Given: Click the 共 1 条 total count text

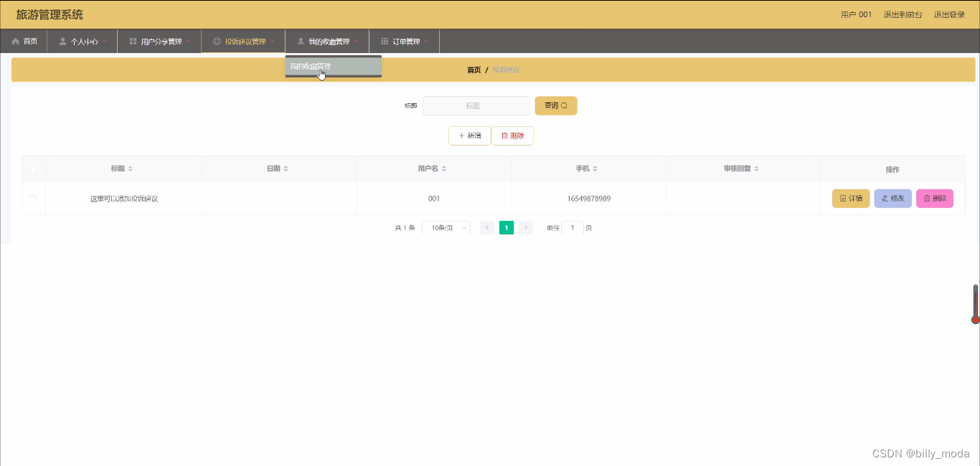Looking at the screenshot, I should coord(405,228).
